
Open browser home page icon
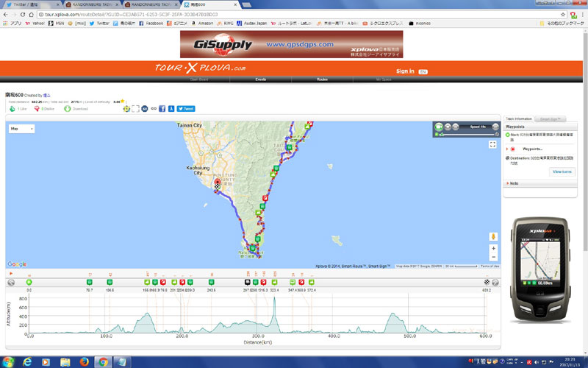pyautogui.click(x=31, y=14)
